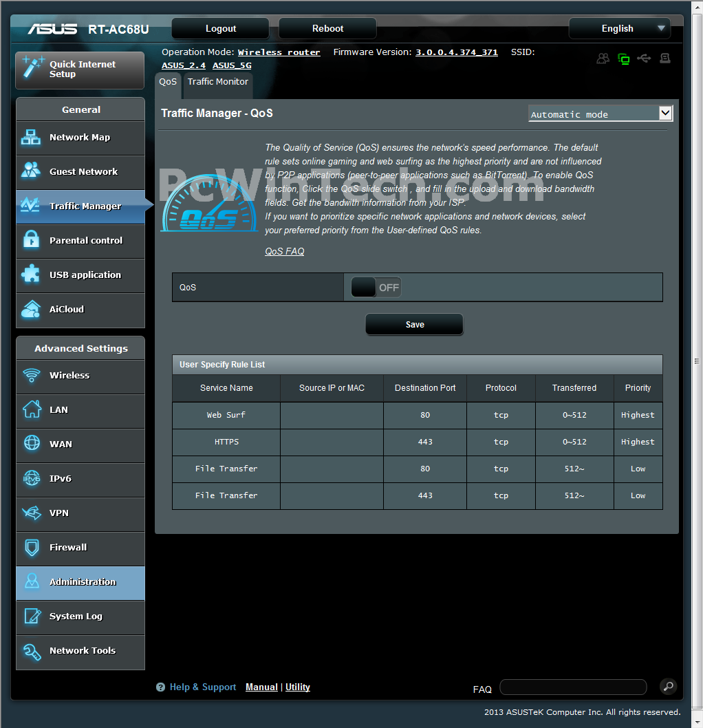The width and height of the screenshot is (703, 728).
Task: Click the Help & Support question icon
Action: (x=160, y=687)
